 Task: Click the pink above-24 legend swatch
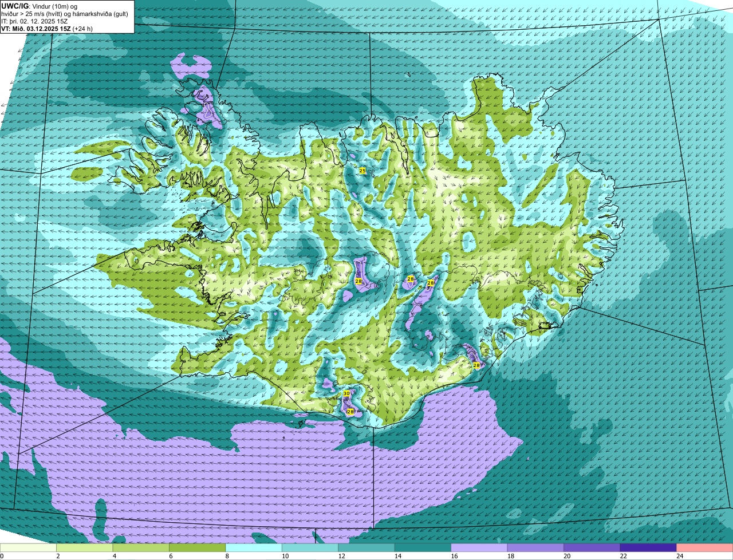(x=705, y=548)
